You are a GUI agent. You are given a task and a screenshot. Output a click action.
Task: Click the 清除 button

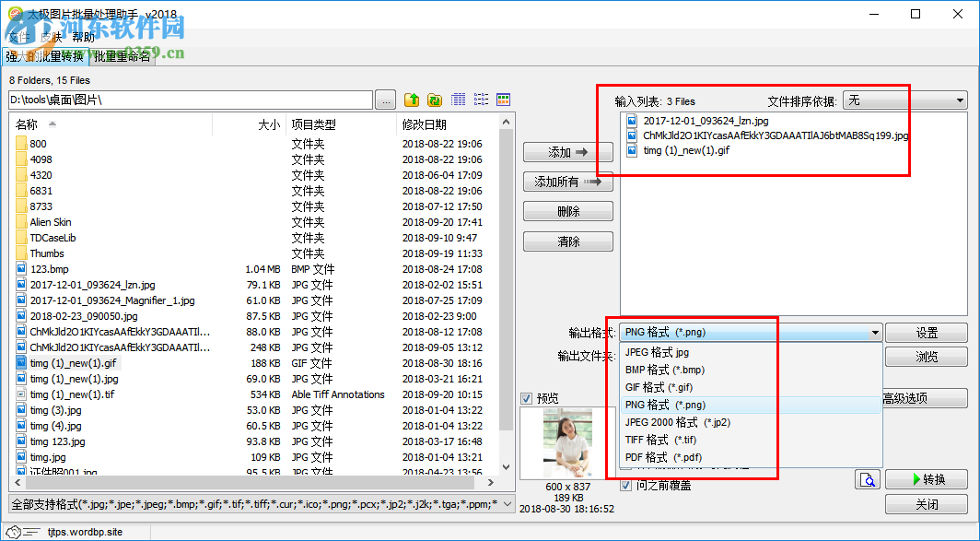click(567, 241)
